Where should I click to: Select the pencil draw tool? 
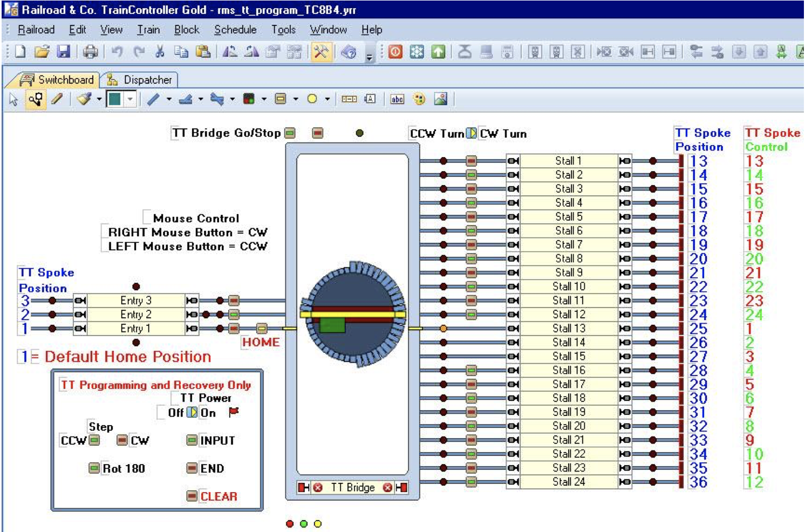click(x=57, y=99)
